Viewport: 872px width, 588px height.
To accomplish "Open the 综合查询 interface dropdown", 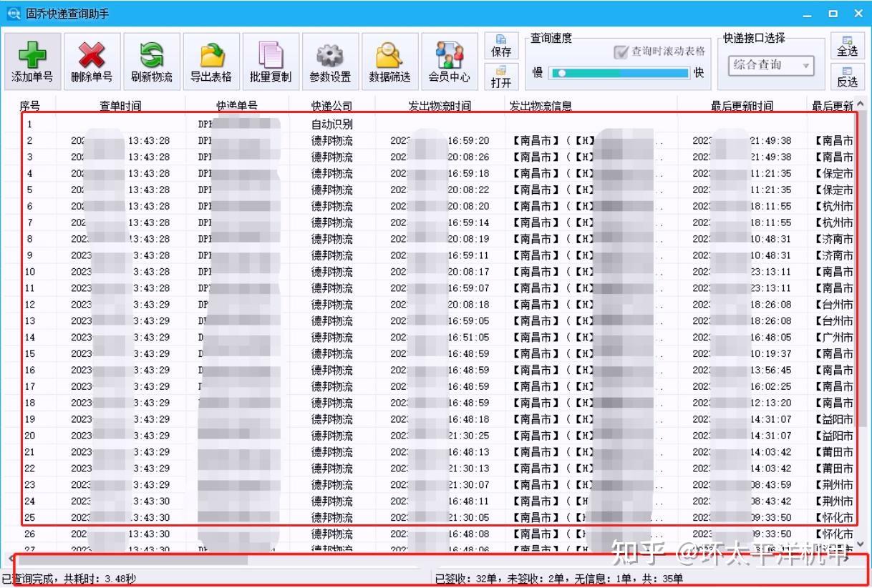I will 772,65.
